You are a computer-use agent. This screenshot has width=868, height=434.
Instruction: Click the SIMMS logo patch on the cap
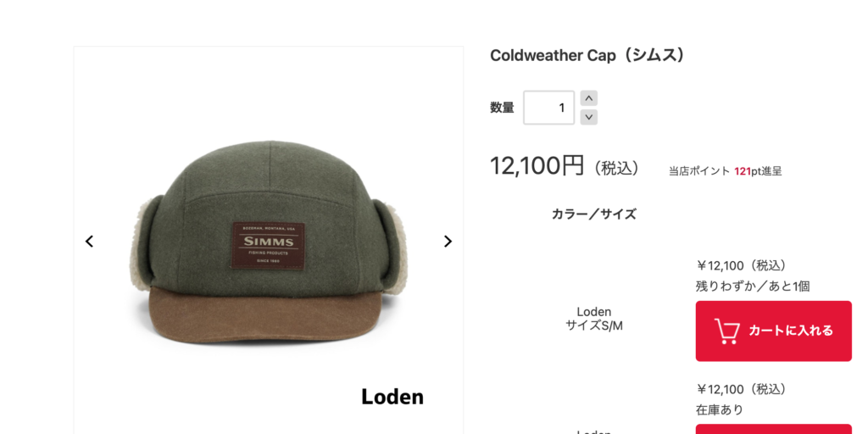click(x=269, y=247)
